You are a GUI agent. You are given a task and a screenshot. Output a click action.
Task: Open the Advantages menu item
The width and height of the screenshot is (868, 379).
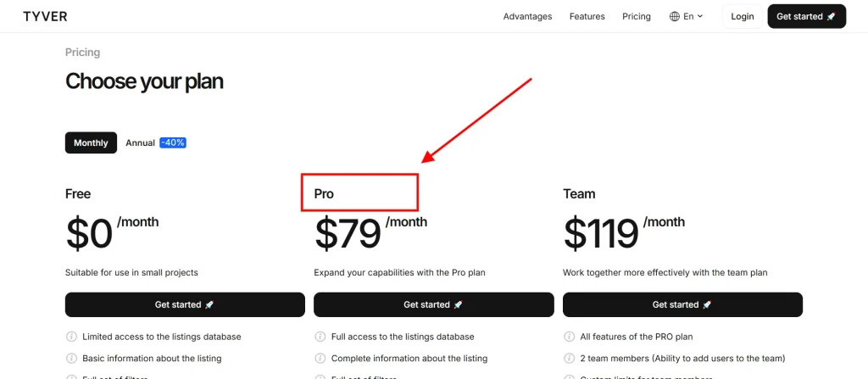527,16
